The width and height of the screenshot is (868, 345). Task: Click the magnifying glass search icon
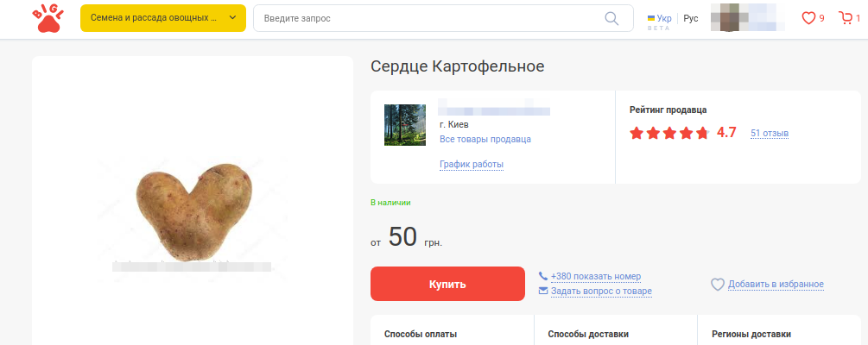click(x=611, y=18)
